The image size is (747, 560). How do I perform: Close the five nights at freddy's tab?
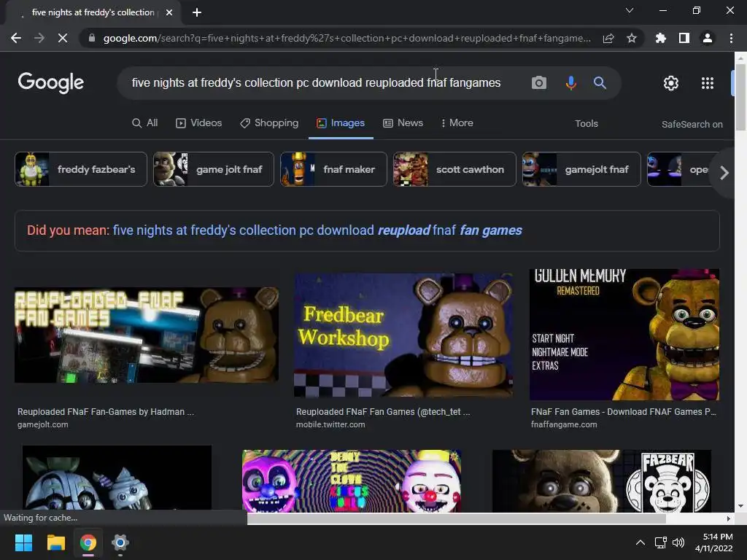point(169,12)
